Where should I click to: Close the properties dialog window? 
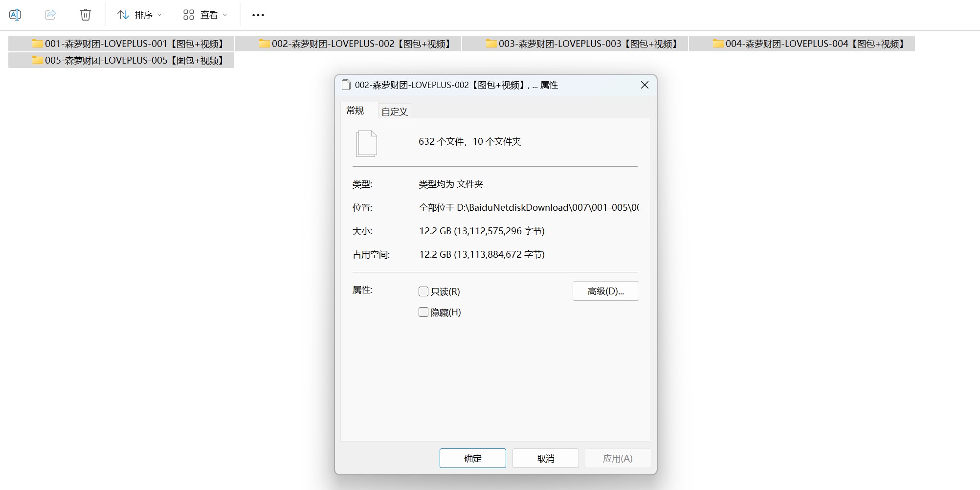click(x=645, y=85)
